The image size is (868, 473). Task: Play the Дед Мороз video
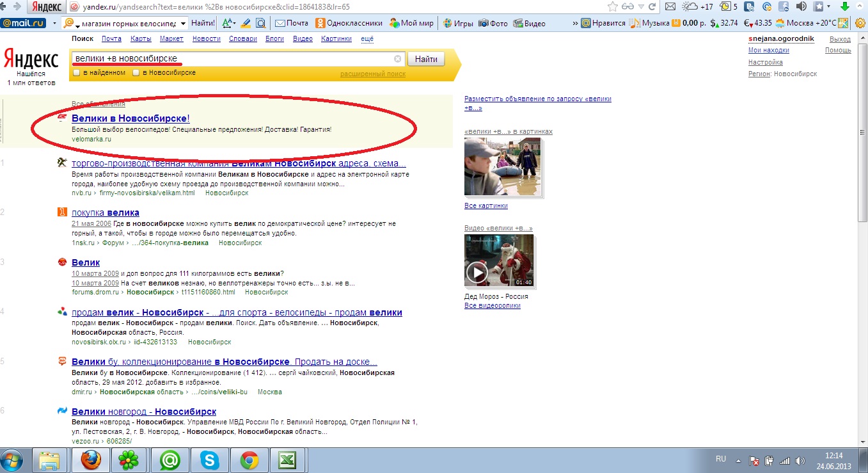coord(477,273)
